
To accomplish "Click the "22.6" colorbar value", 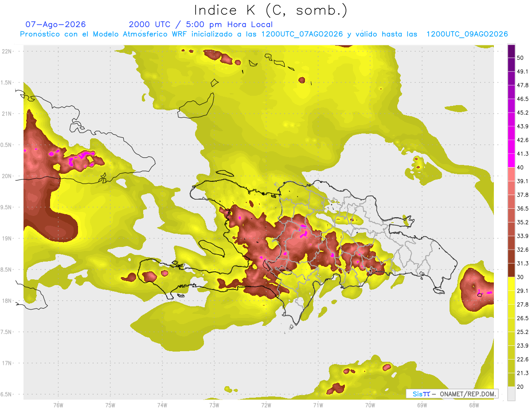I will click(x=523, y=360).
